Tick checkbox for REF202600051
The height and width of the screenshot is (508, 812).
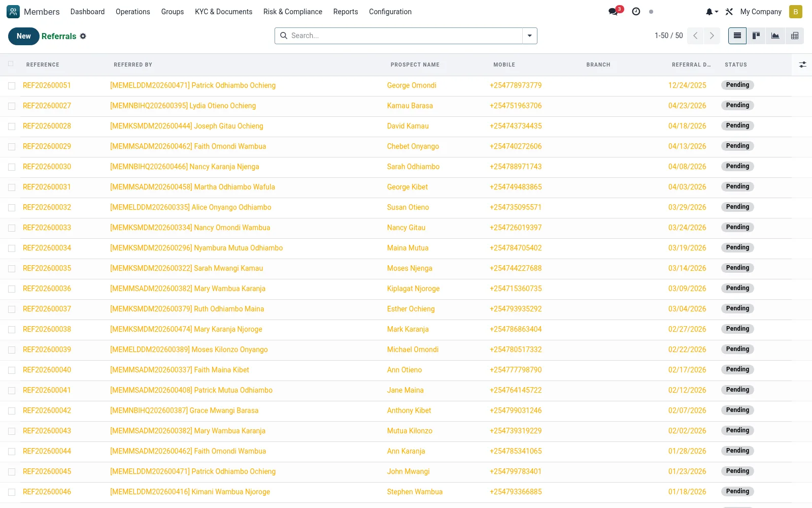(12, 86)
